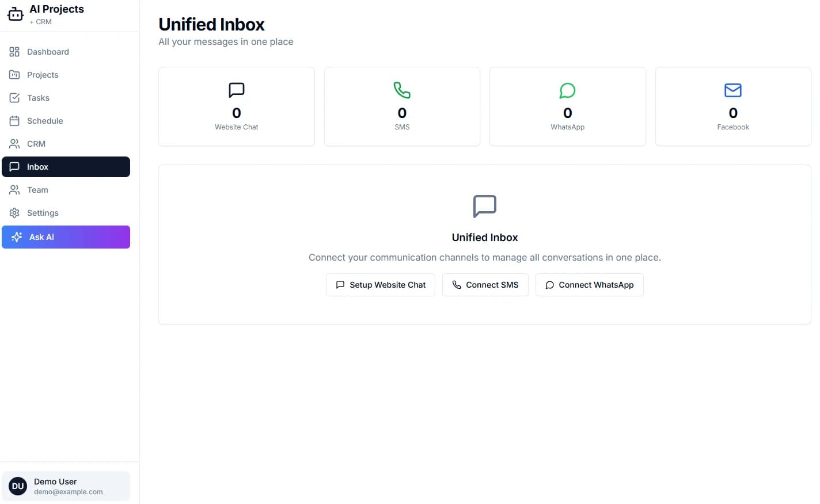Open the Demo User profile area
820x504 pixels.
click(66, 486)
